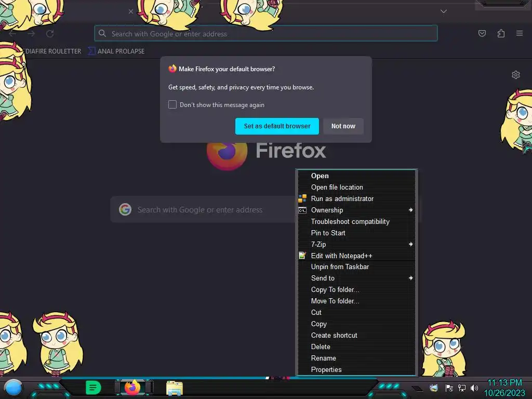Open the DIAFIRE ROULETTER bookmark
Screen dimensions: 532x399
(x=52, y=51)
